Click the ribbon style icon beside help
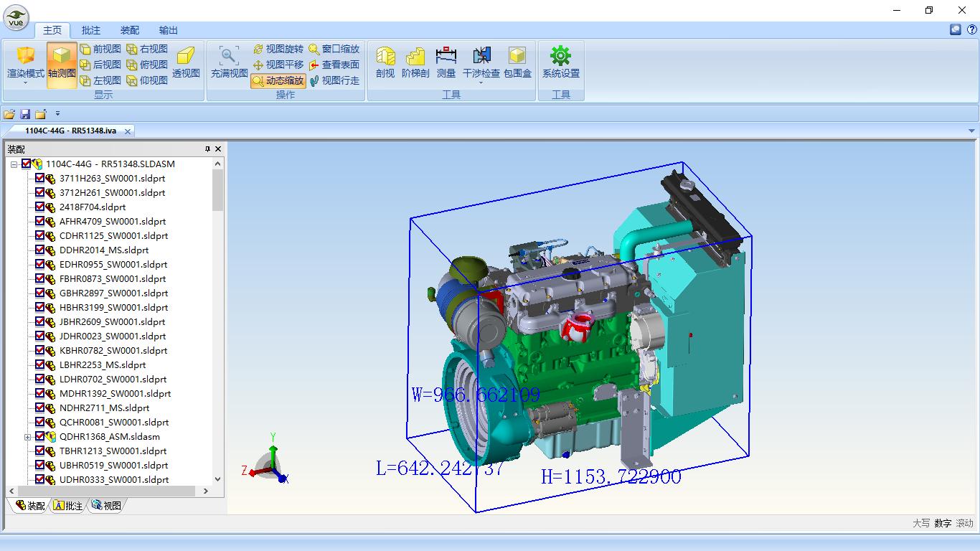 coord(955,29)
